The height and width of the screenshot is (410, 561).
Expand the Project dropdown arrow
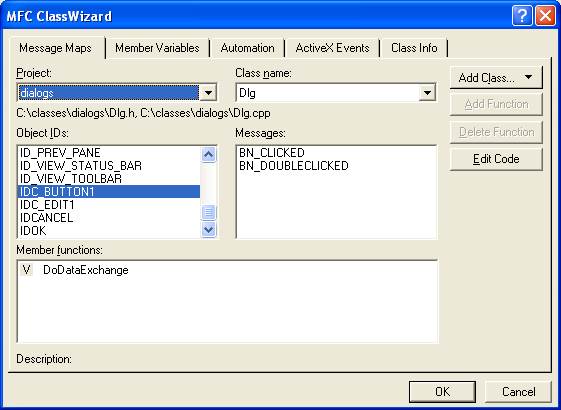pyautogui.click(x=208, y=93)
